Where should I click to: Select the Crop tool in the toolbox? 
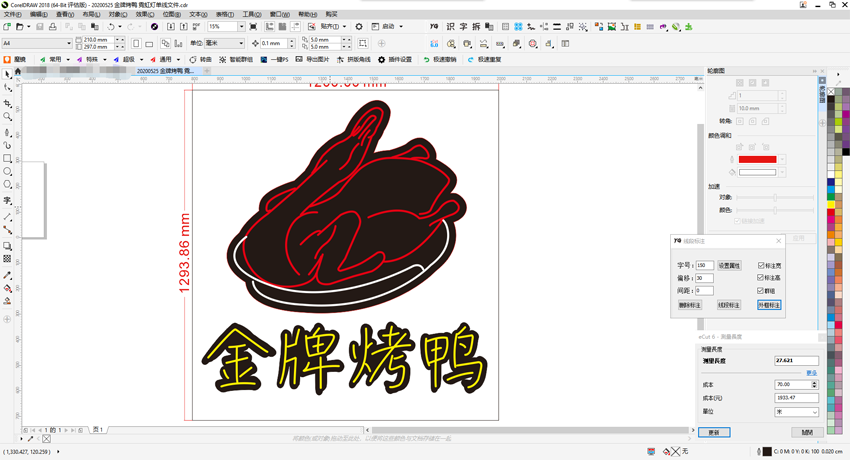click(8, 103)
